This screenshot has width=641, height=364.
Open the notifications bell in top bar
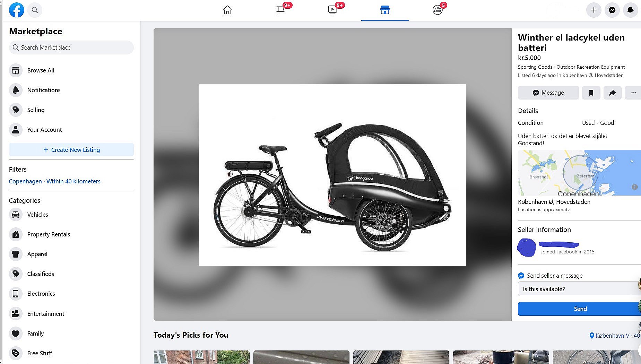(631, 10)
